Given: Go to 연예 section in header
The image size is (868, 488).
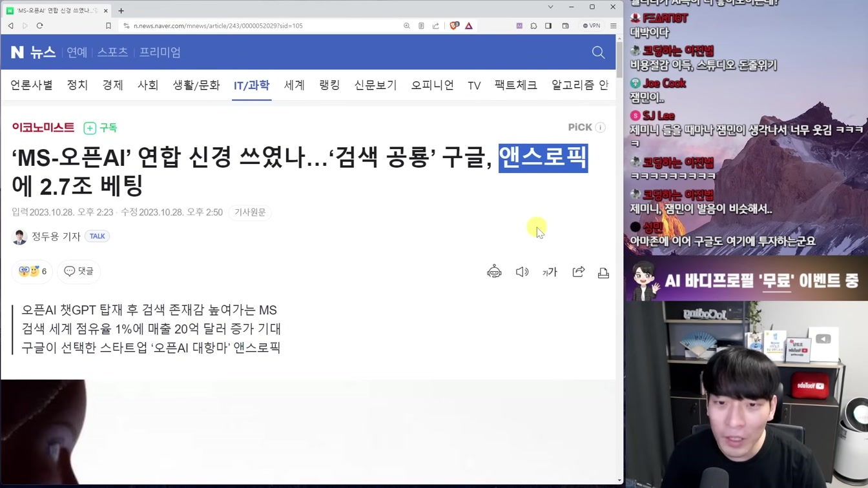Looking at the screenshot, I should click(77, 52).
